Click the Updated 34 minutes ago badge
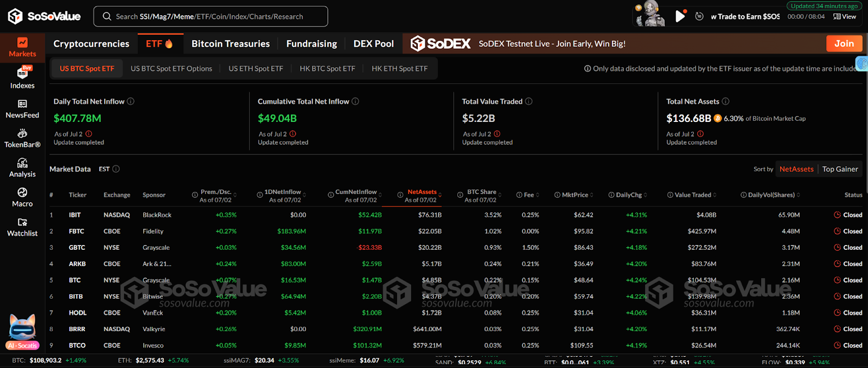Screen dimensions: 868x368 [824, 6]
